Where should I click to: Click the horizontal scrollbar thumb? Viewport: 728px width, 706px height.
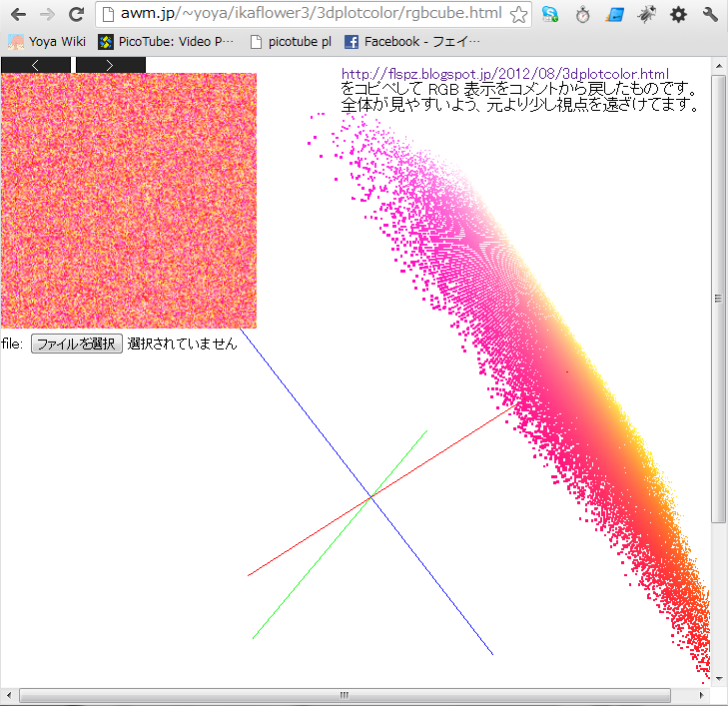point(345,695)
